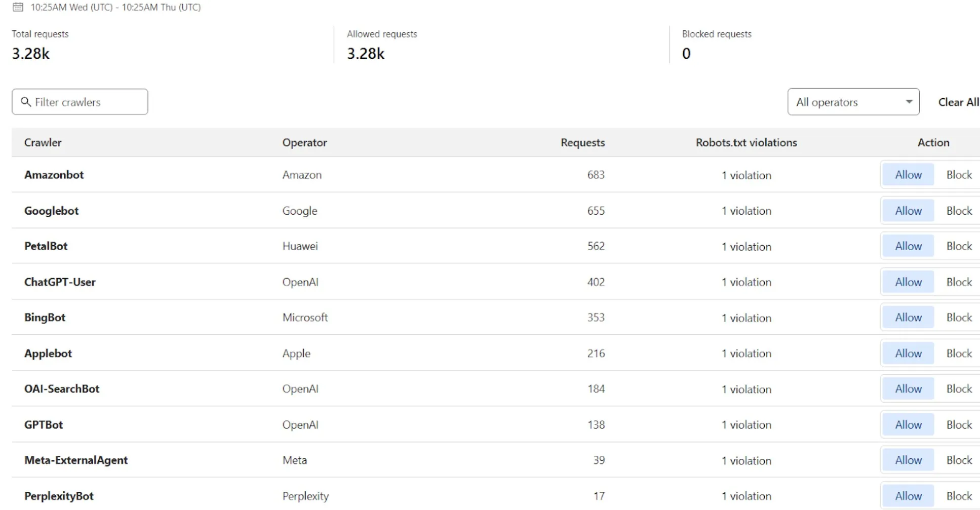Allow the Meta-ExternalAgent crawler

(907, 460)
